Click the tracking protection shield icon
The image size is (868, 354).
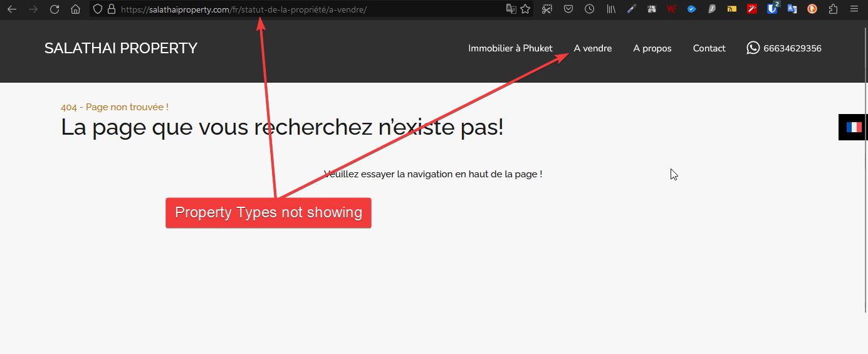pyautogui.click(x=98, y=9)
